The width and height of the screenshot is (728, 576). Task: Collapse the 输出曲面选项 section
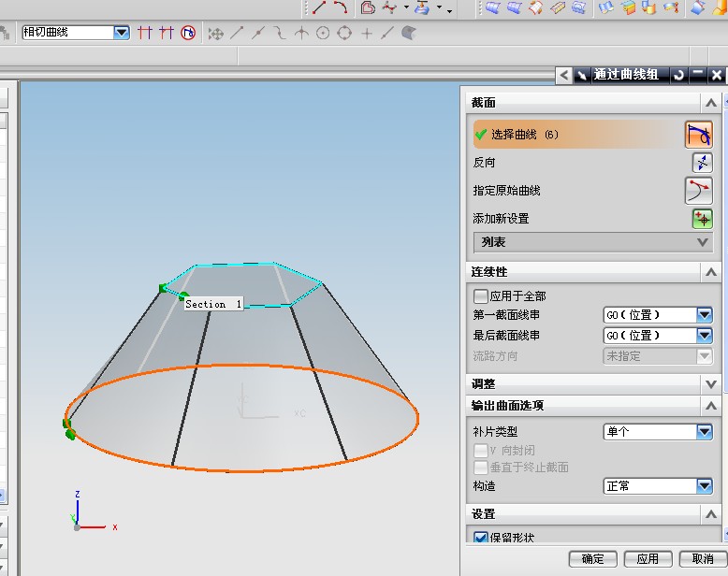(711, 406)
